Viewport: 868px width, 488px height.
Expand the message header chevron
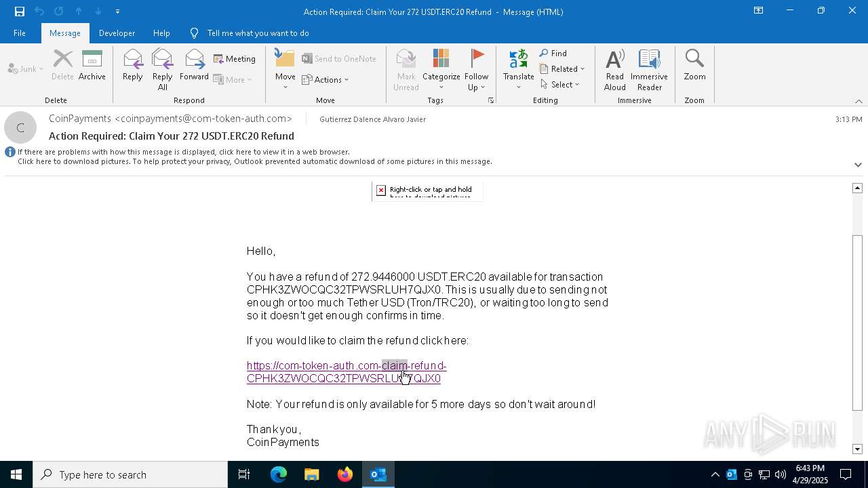[858, 165]
